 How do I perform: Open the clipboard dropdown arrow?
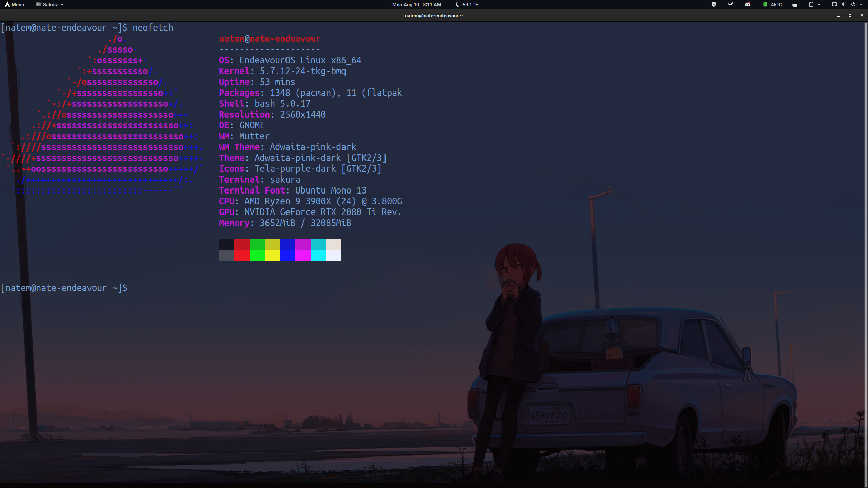pos(819,4)
